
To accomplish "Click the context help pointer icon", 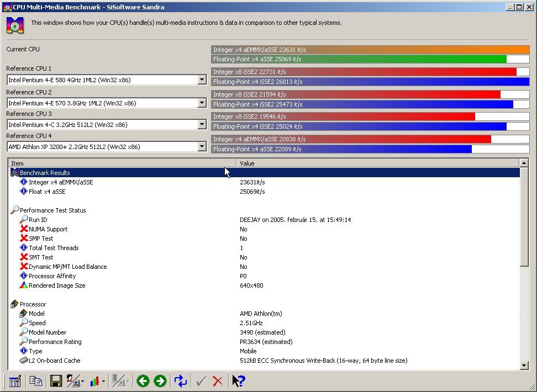I will [238, 381].
